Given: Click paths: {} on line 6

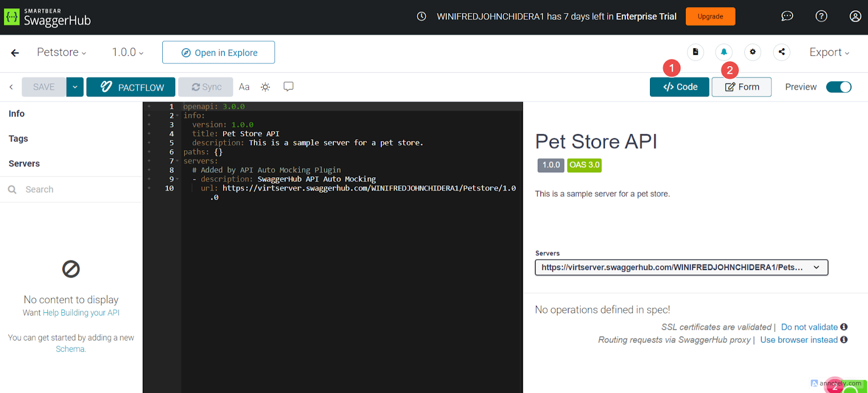Looking at the screenshot, I should pos(203,152).
